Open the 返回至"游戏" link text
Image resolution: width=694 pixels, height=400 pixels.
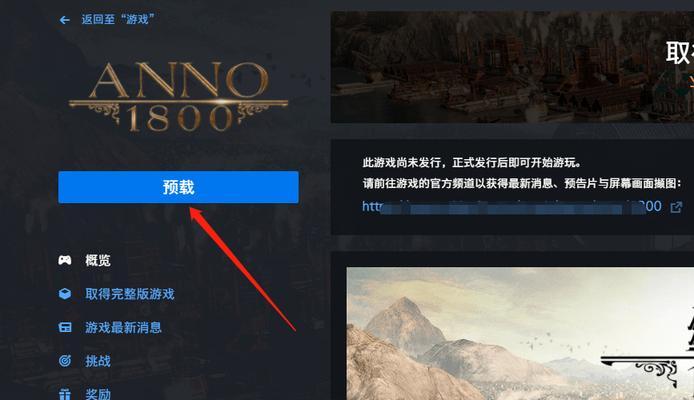[118, 19]
